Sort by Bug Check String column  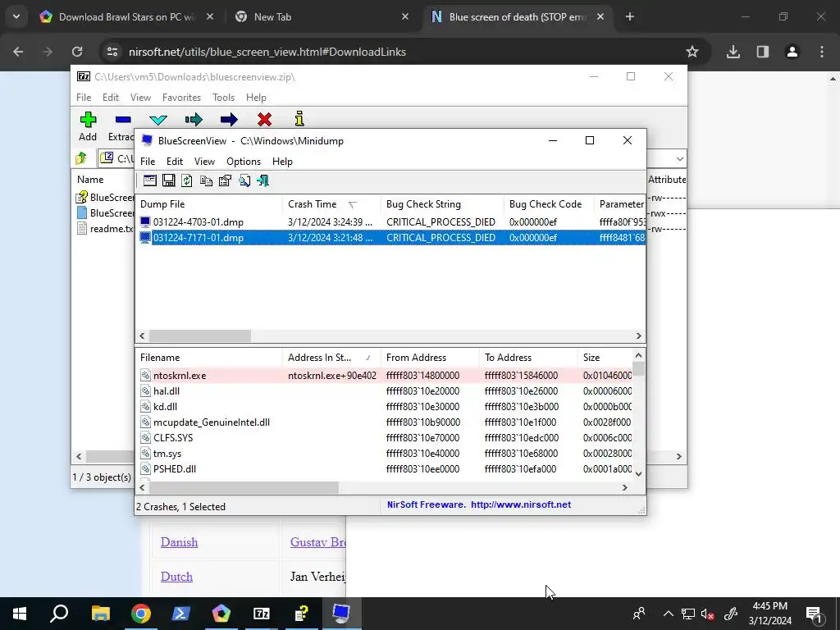442,204
